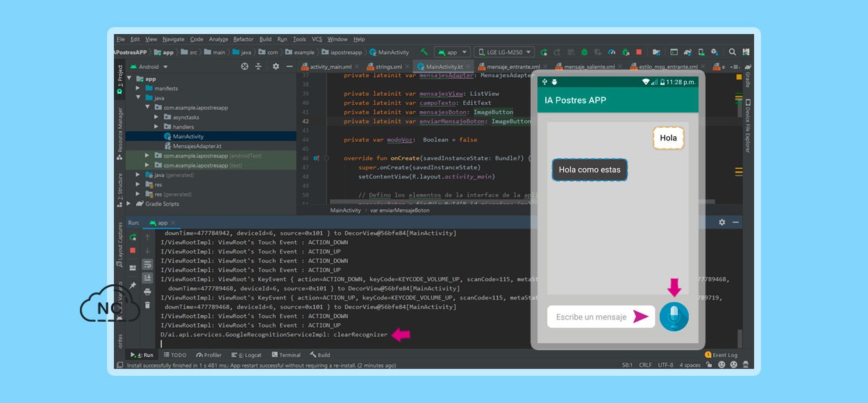Click the red Stop icon in Run panel
868x403 pixels.
133,250
